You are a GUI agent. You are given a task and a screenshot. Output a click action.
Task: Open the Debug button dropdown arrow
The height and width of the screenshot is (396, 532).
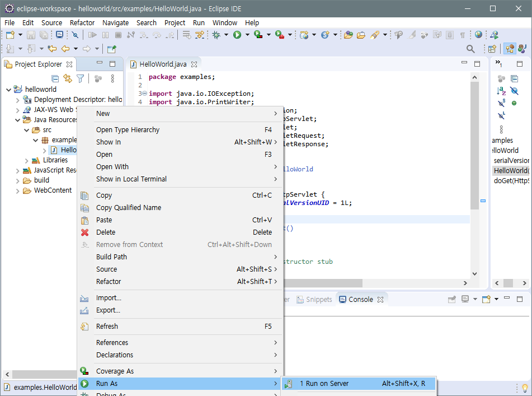pos(227,35)
